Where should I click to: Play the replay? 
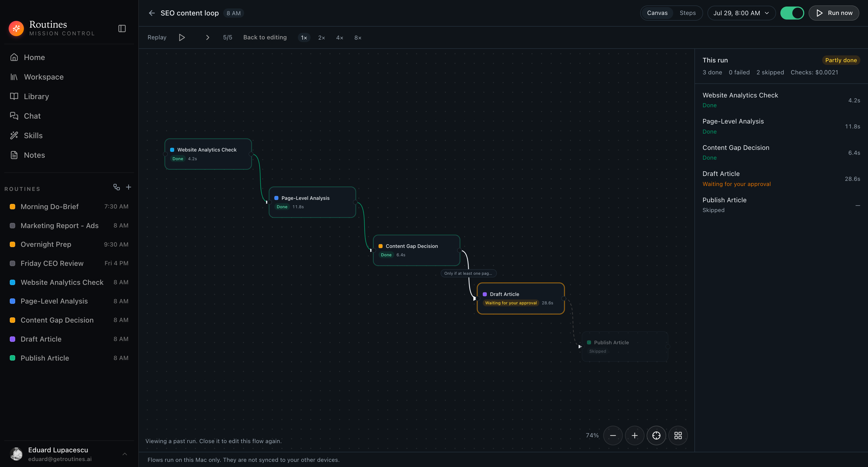182,37
